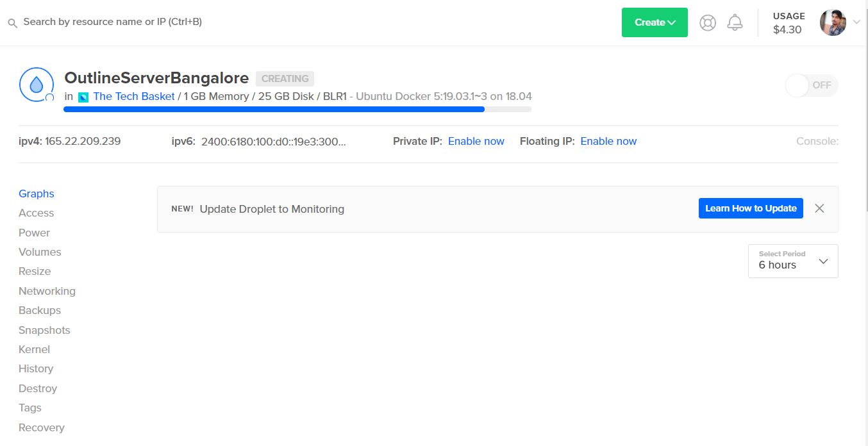
Task: Click The Tech Basket project icon
Action: 83,97
